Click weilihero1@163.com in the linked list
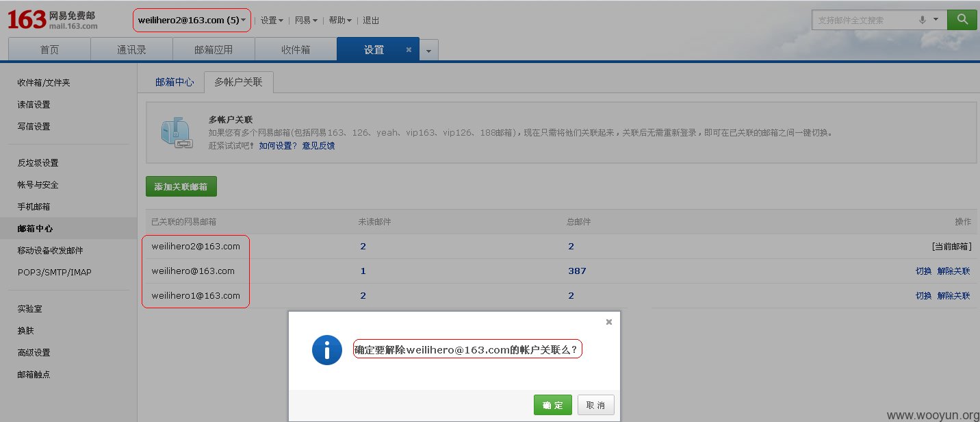Image resolution: width=980 pixels, height=422 pixels. point(196,296)
